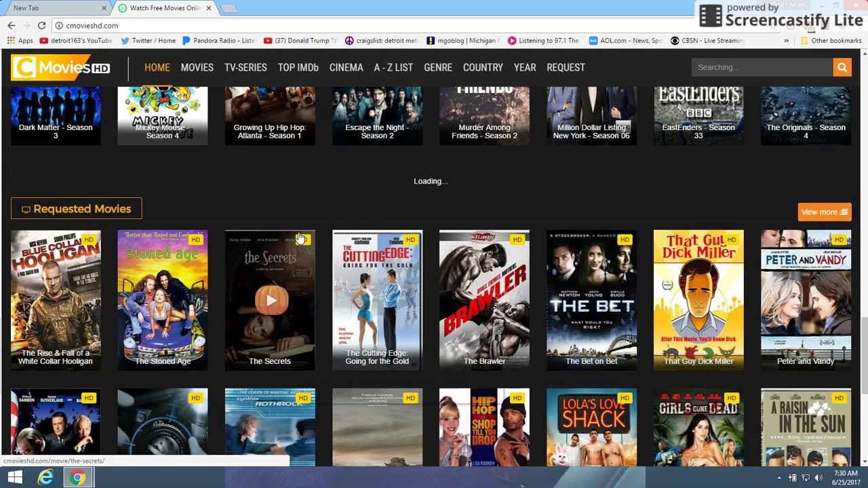Click the Chrome taskbar icon
Viewport: 868px width, 488px height.
(77, 477)
